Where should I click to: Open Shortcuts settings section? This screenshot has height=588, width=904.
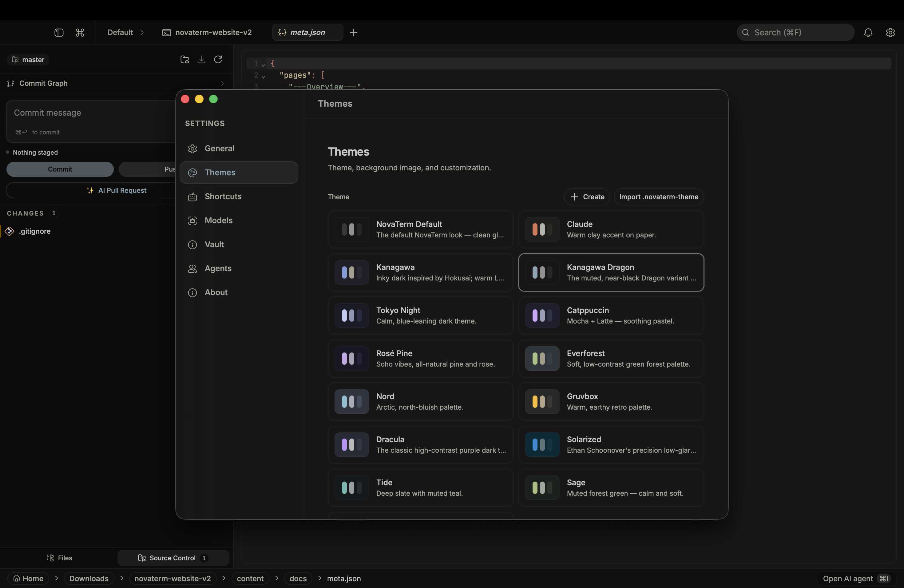[x=239, y=197]
